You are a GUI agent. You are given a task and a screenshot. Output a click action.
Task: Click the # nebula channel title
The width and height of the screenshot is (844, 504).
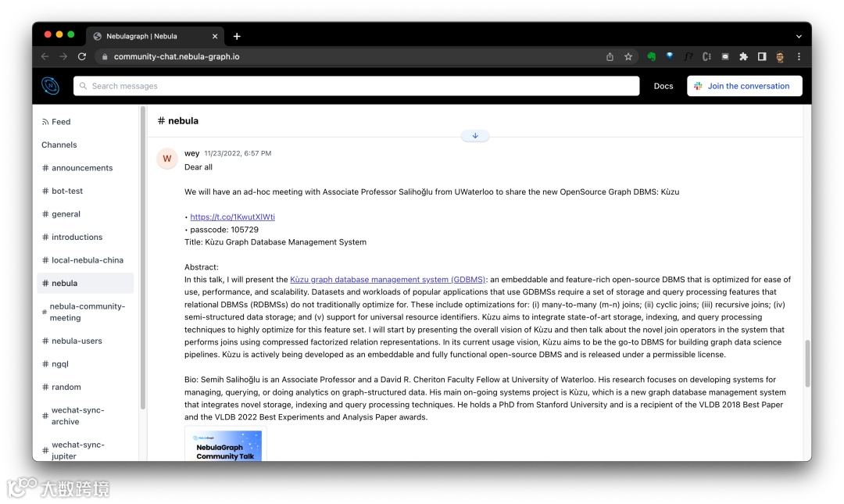(177, 121)
